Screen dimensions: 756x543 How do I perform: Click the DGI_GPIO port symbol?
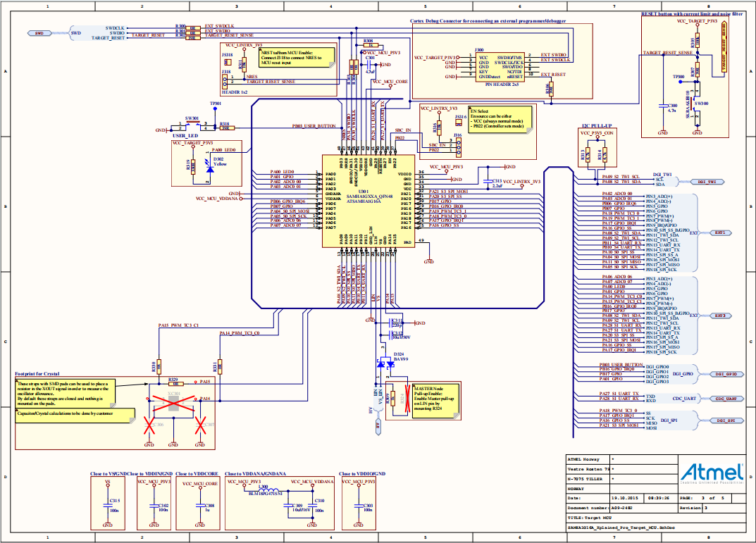[726, 374]
